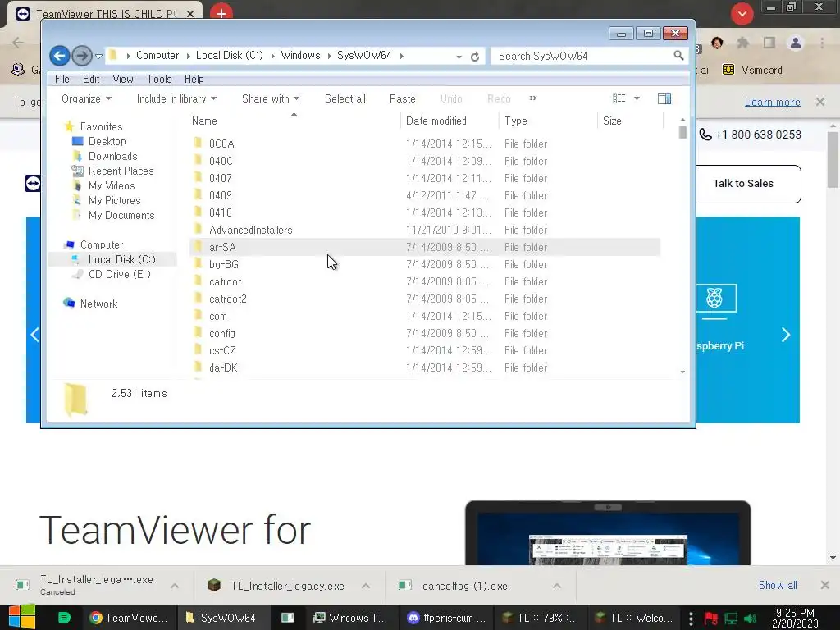Expand Include in library dropdown
This screenshot has height=630, width=840.
point(176,98)
